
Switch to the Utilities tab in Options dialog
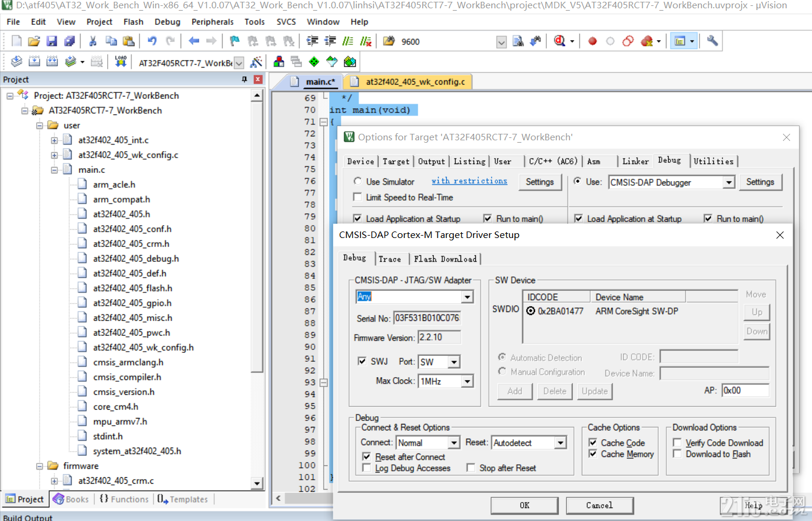click(x=713, y=161)
